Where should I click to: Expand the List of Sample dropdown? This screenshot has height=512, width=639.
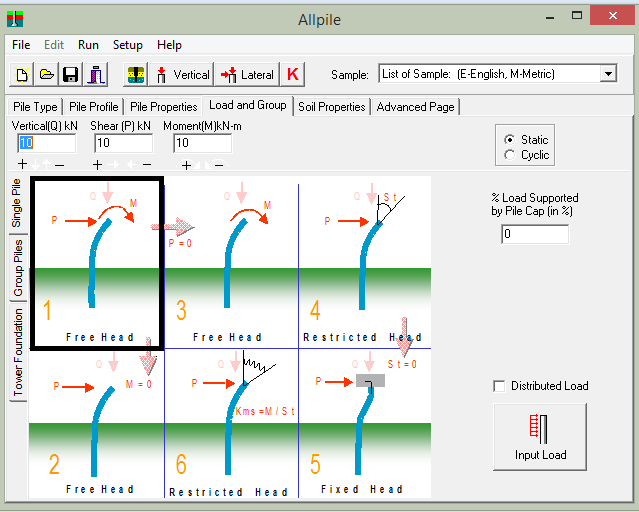(x=608, y=74)
